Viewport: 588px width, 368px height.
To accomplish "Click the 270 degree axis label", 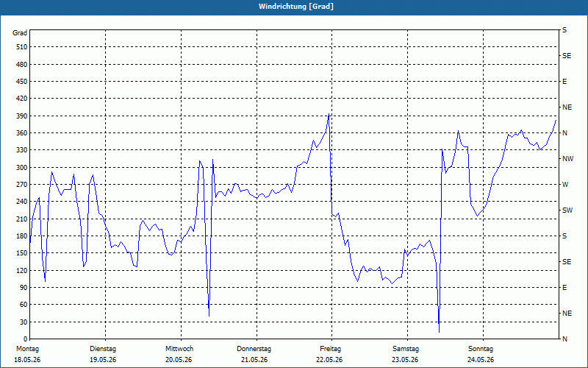I will pyautogui.click(x=22, y=185).
